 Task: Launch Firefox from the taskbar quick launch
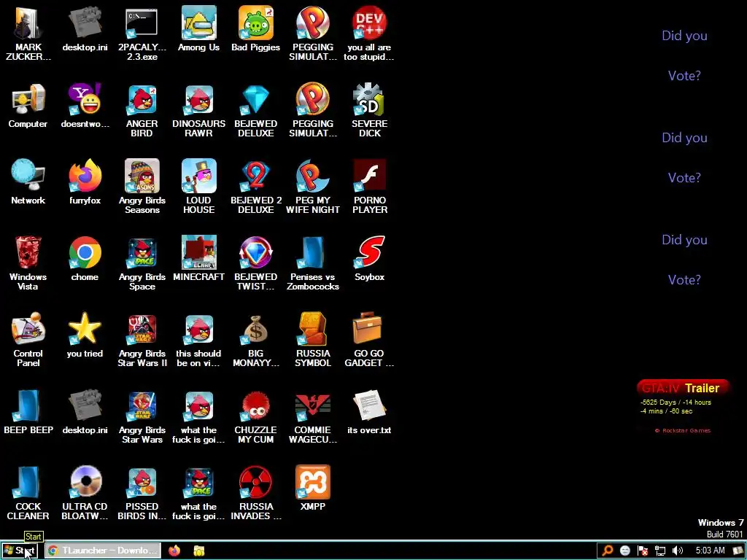pyautogui.click(x=174, y=551)
